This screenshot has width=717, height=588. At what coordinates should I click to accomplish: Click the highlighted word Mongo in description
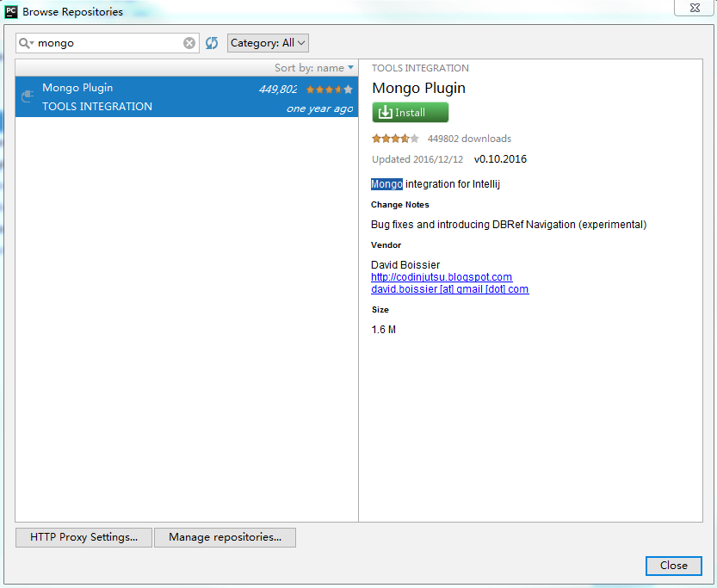tap(386, 184)
